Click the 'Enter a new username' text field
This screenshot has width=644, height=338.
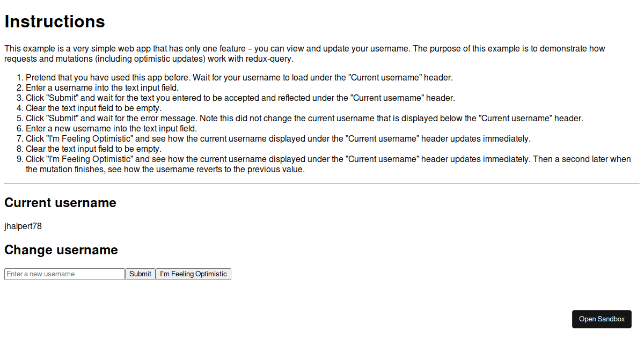(64, 274)
